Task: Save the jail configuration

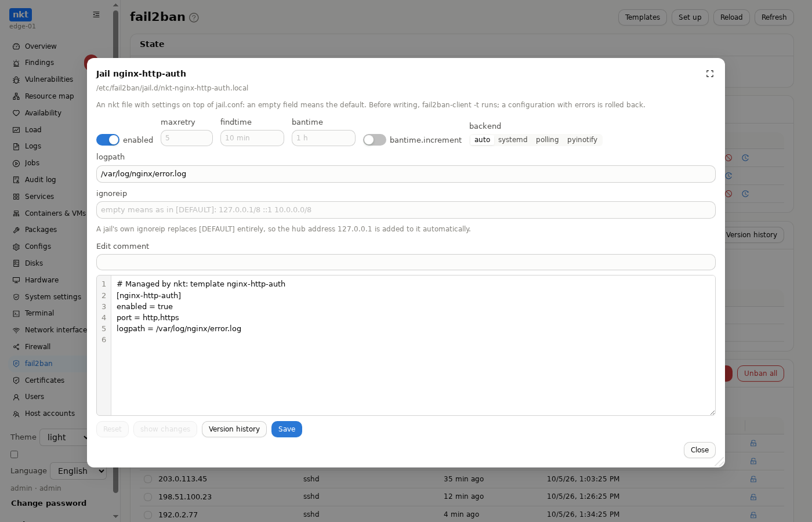Action: (x=287, y=429)
